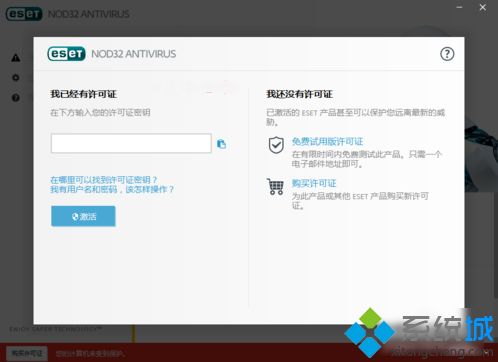Open help question icon in main sidebar

click(16, 98)
